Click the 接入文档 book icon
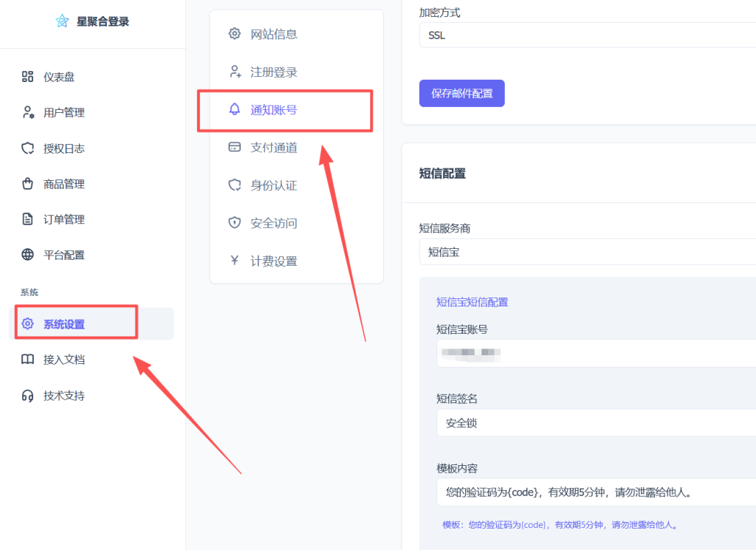756x550 pixels. point(27,360)
